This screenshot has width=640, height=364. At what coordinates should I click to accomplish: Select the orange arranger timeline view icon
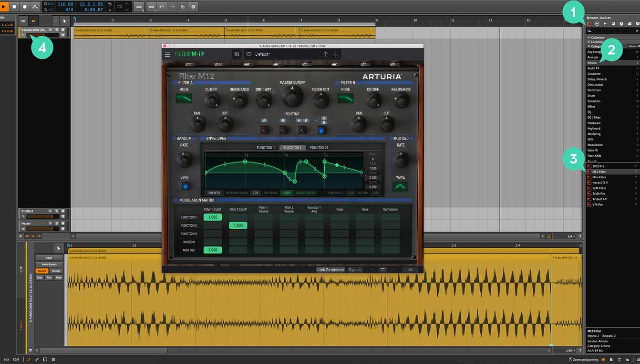point(33,21)
